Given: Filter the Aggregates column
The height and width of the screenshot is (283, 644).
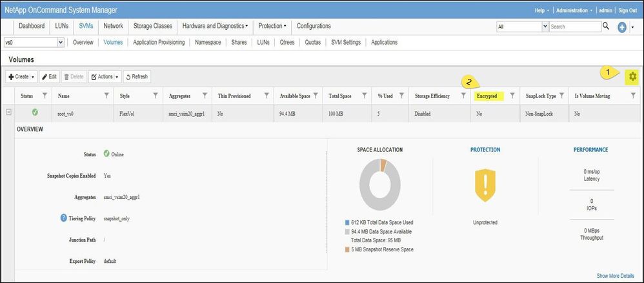Looking at the screenshot, I should (x=205, y=96).
